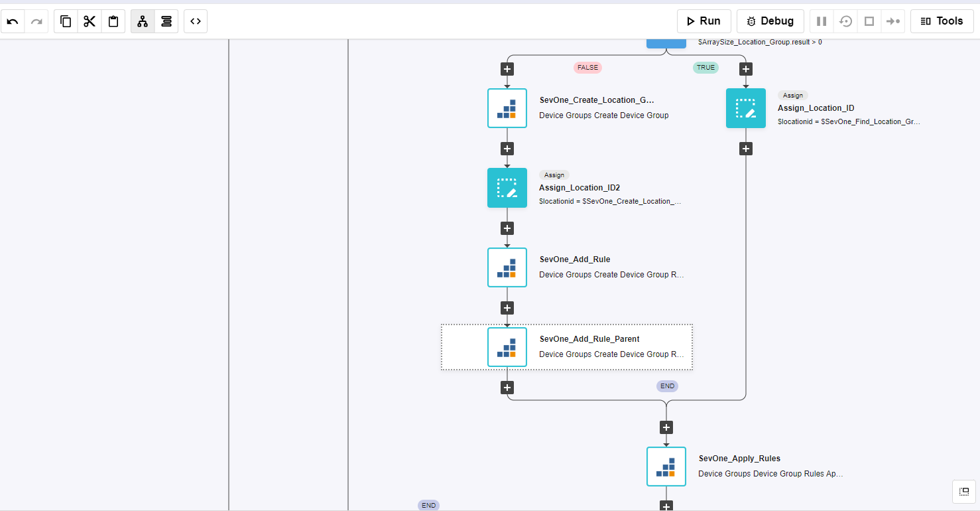Add step below SevOne_Add_Rule node

tap(507, 308)
